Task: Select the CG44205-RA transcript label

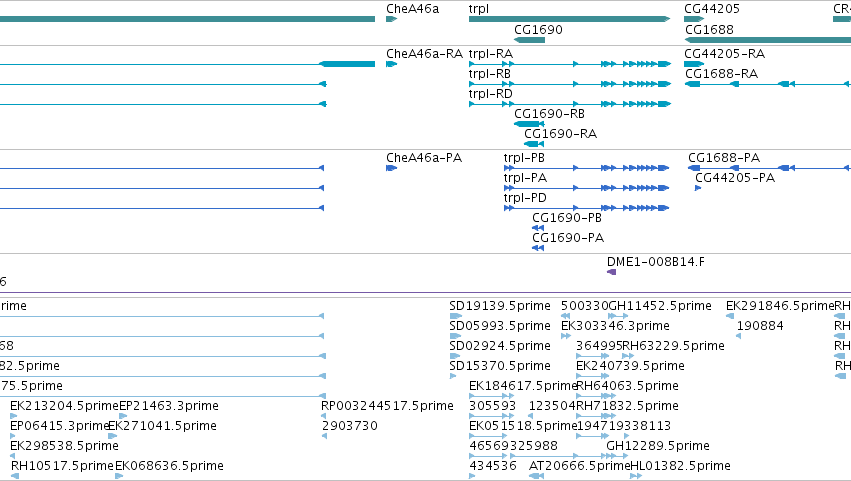Action: [x=725, y=54]
